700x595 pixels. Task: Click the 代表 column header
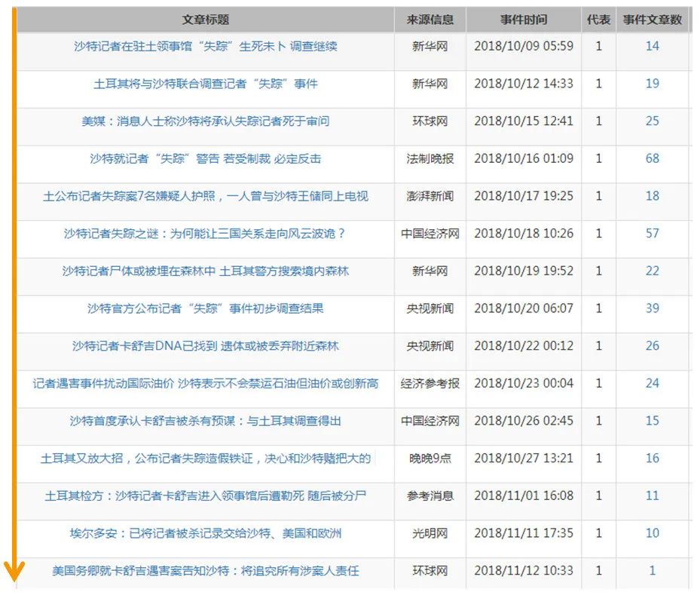tap(599, 20)
